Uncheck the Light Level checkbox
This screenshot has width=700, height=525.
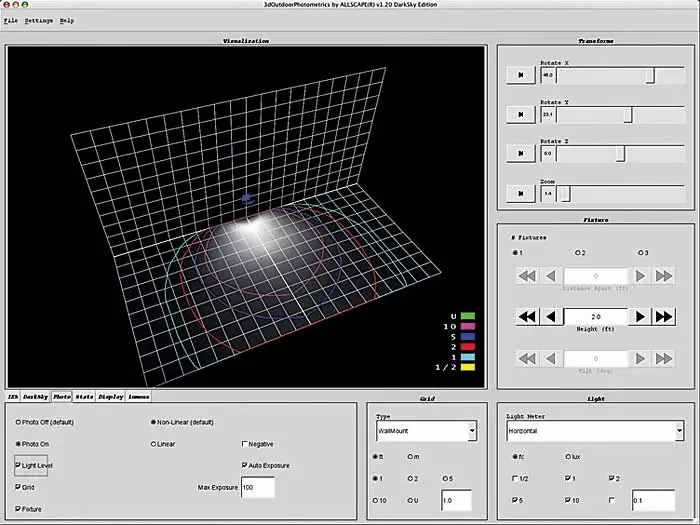(19, 465)
